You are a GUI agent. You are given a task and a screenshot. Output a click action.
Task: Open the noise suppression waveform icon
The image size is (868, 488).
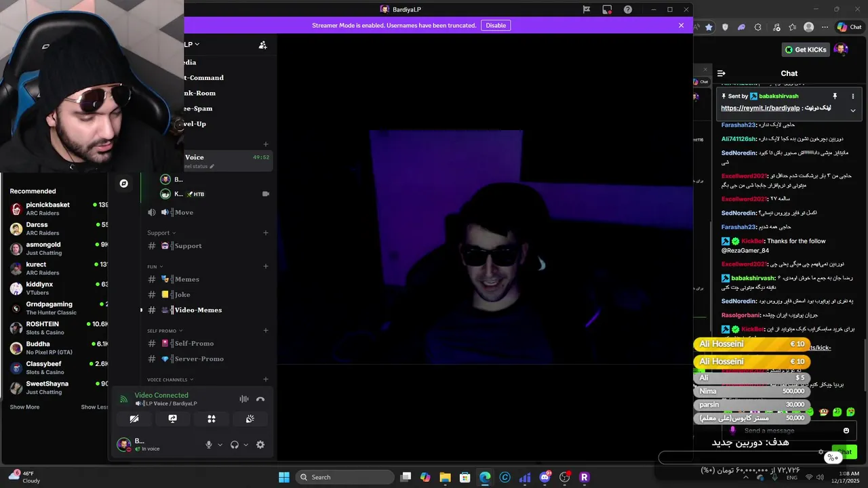coord(243,399)
